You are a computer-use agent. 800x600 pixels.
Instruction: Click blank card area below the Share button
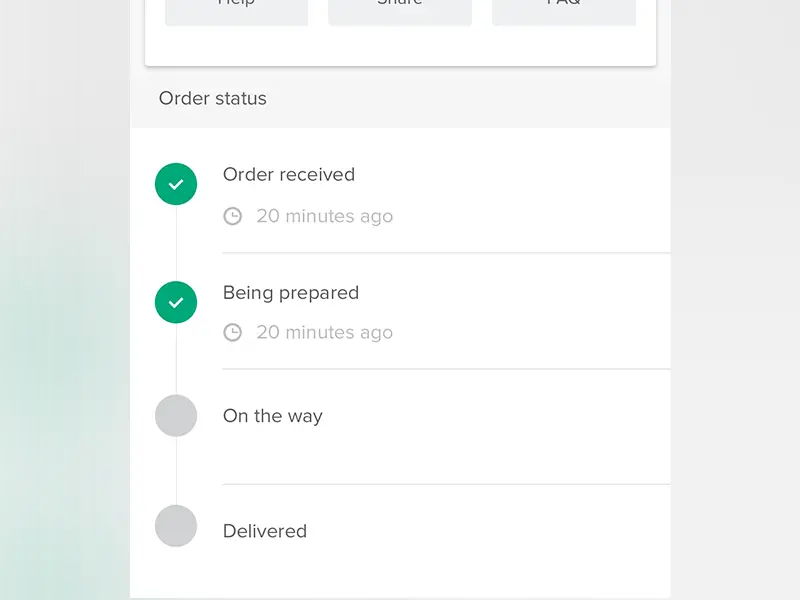tap(401, 45)
